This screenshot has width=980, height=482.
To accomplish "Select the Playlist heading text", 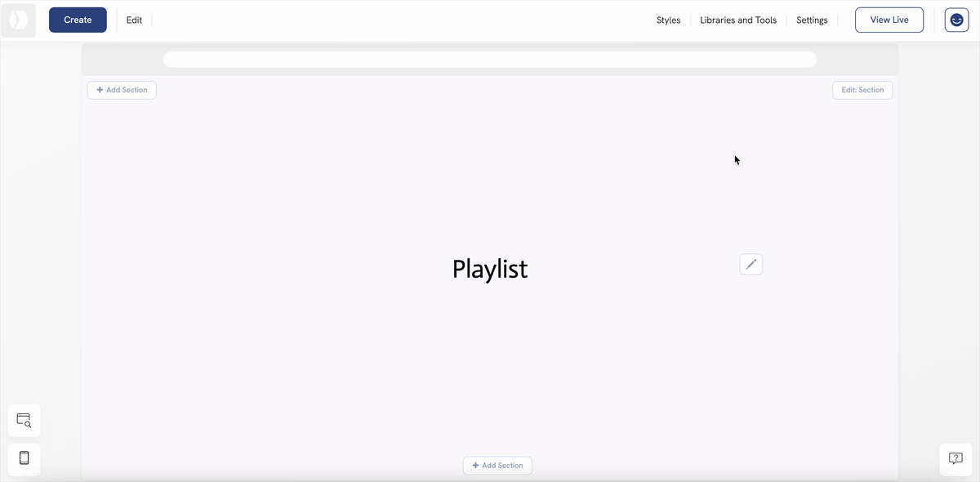I will coord(490,269).
